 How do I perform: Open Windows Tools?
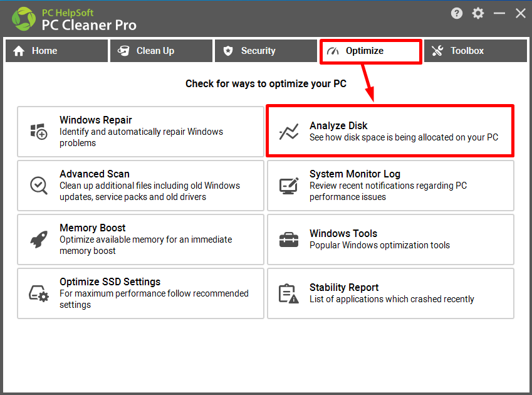pyautogui.click(x=390, y=240)
